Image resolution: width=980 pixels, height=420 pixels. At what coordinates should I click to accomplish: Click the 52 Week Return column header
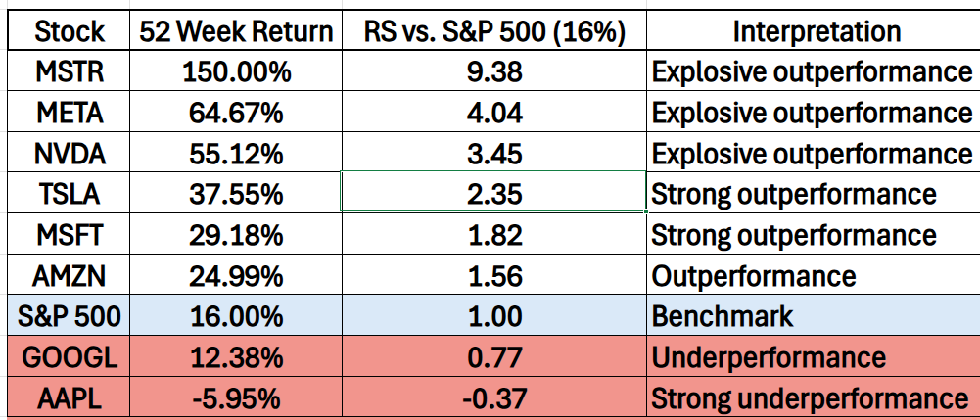point(236,31)
